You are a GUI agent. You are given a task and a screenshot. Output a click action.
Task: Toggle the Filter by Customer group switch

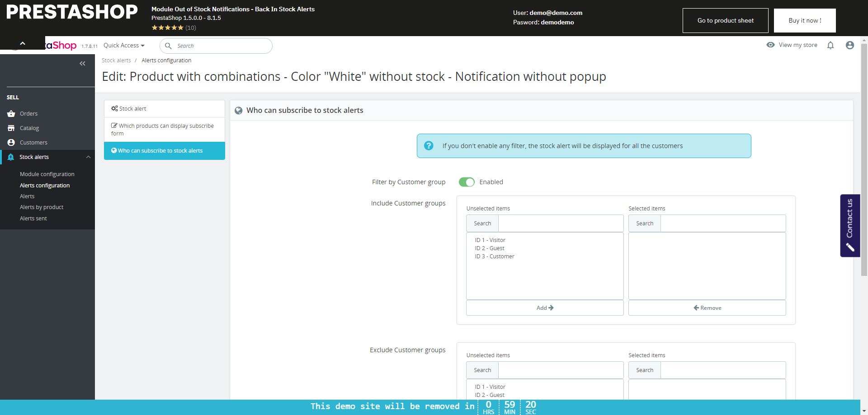[467, 182]
